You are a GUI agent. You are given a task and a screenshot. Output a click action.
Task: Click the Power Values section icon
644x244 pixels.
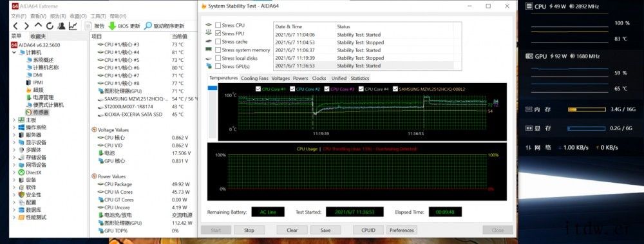click(x=94, y=176)
